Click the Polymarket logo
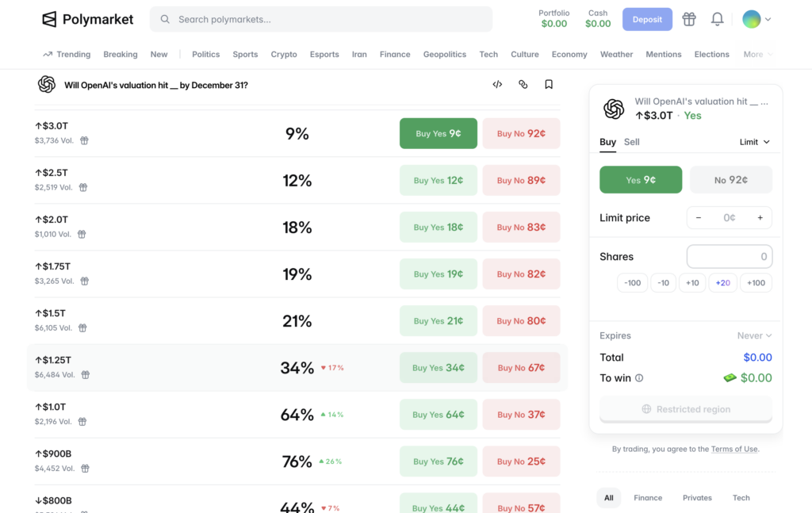This screenshot has width=812, height=513. click(x=87, y=19)
